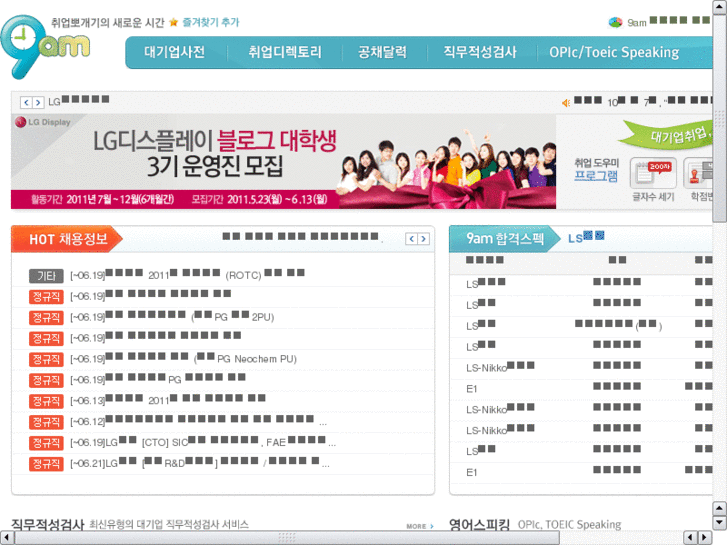Click the 9am clock logo
727x545 pixels.
click(45, 46)
